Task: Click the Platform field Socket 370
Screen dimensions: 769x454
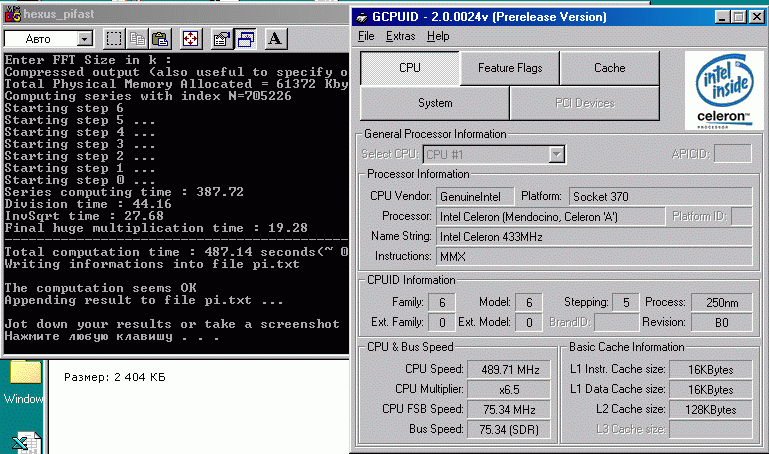Action: [x=661, y=197]
